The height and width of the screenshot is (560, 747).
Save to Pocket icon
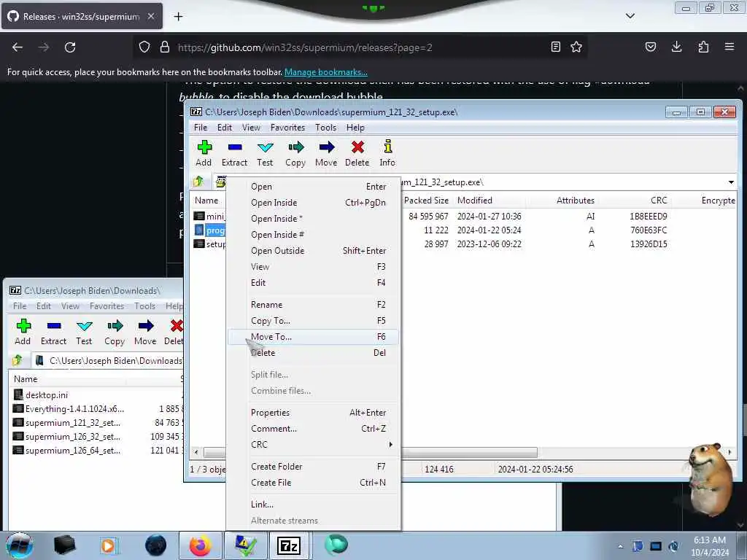pyautogui.click(x=650, y=47)
